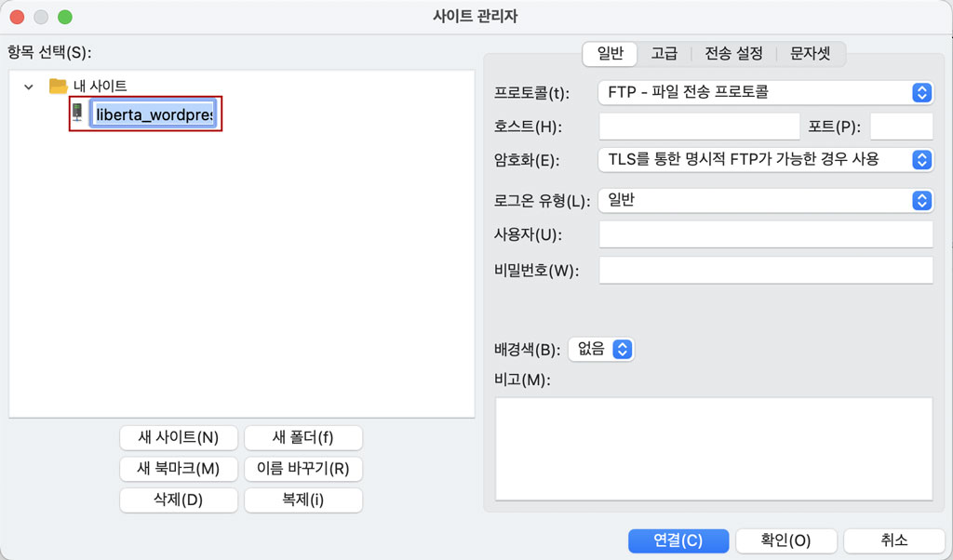Click the 비고 comments text area

(x=713, y=448)
